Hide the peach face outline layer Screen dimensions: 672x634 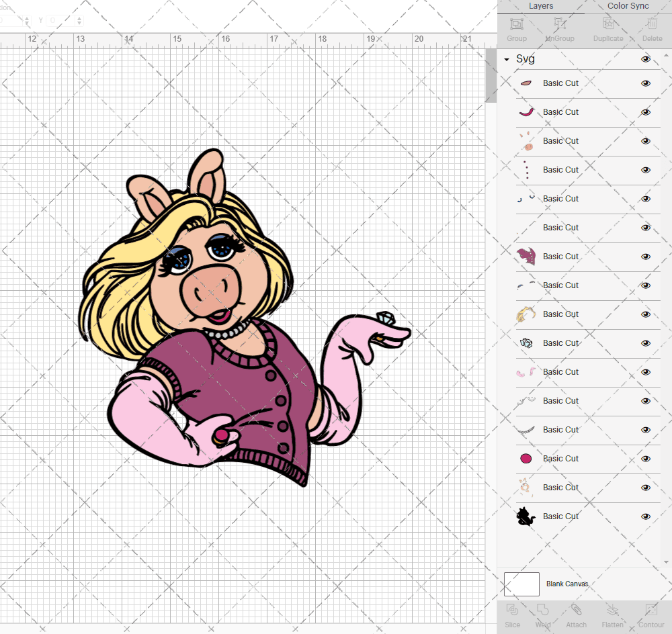(x=645, y=488)
